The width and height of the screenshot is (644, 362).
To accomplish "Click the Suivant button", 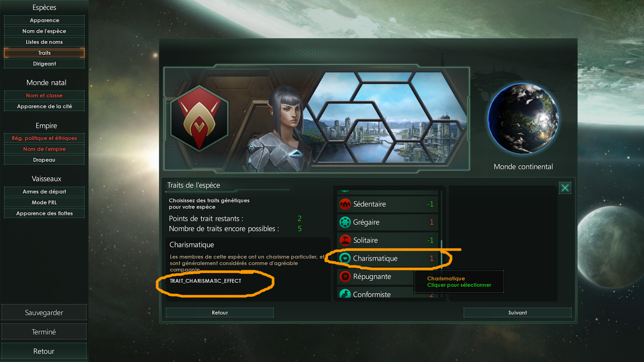I will click(518, 313).
